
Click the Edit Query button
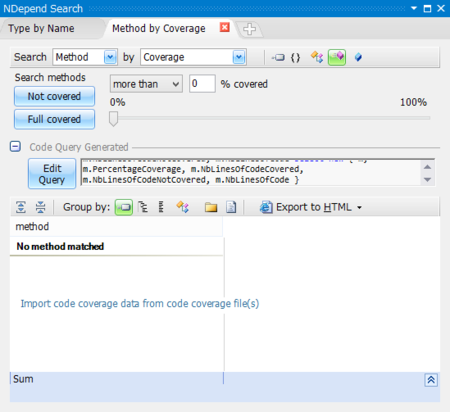[52, 174]
